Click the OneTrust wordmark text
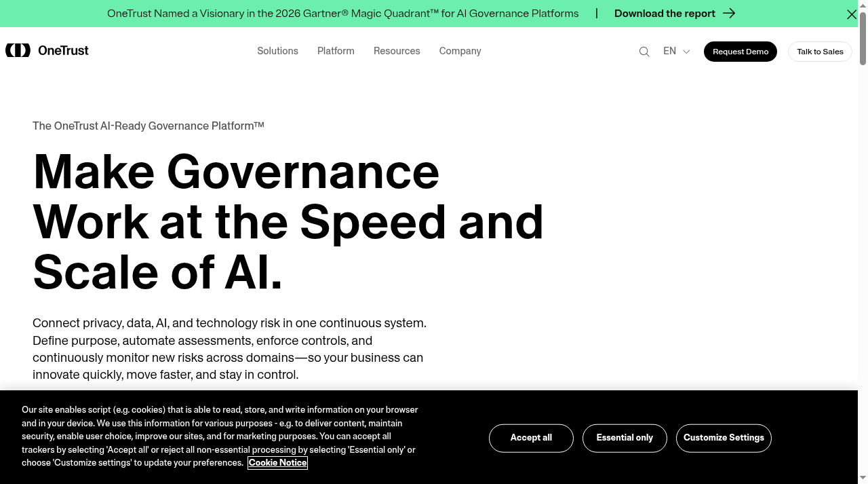 [63, 50]
